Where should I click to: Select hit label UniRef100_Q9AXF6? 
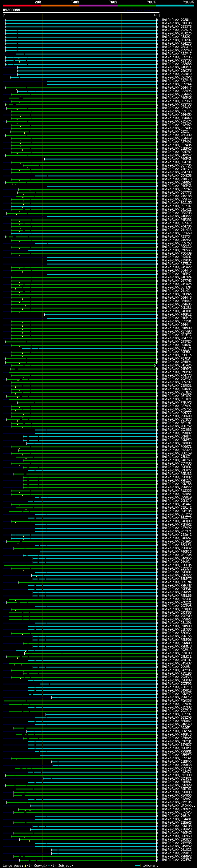pyautogui.click(x=177, y=71)
